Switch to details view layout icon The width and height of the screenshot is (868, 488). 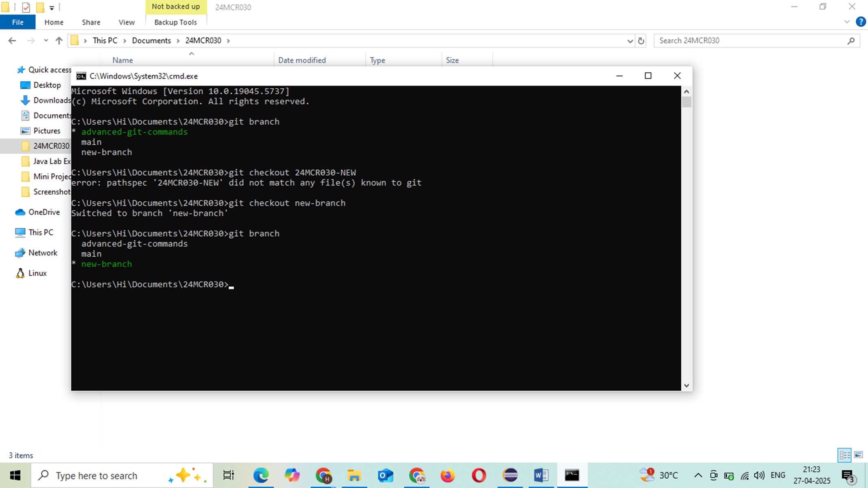tap(845, 455)
